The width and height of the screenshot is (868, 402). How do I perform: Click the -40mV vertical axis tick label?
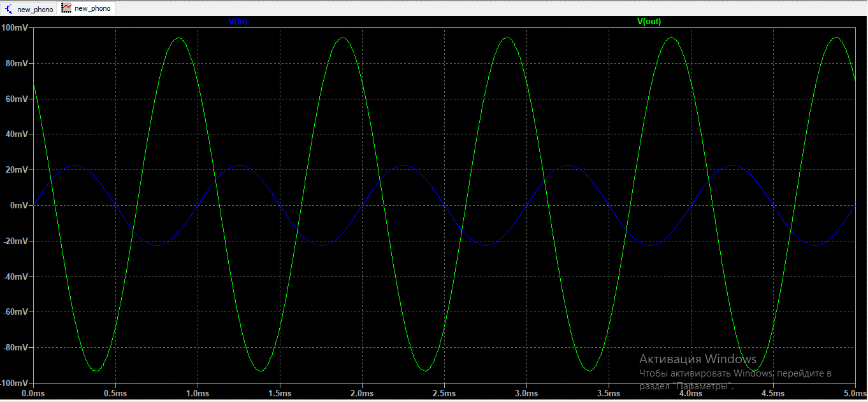(x=16, y=277)
